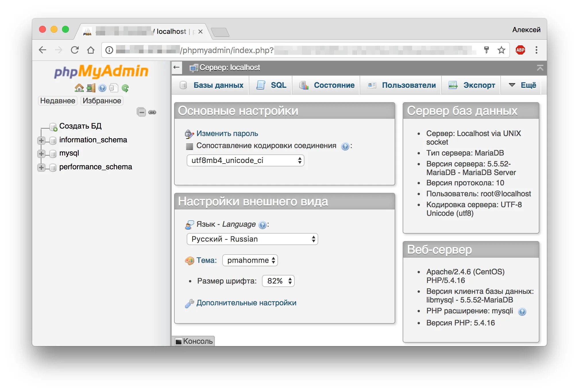Image resolution: width=579 pixels, height=392 pixels.
Task: Click the Консоль button at bottom
Action: (194, 341)
